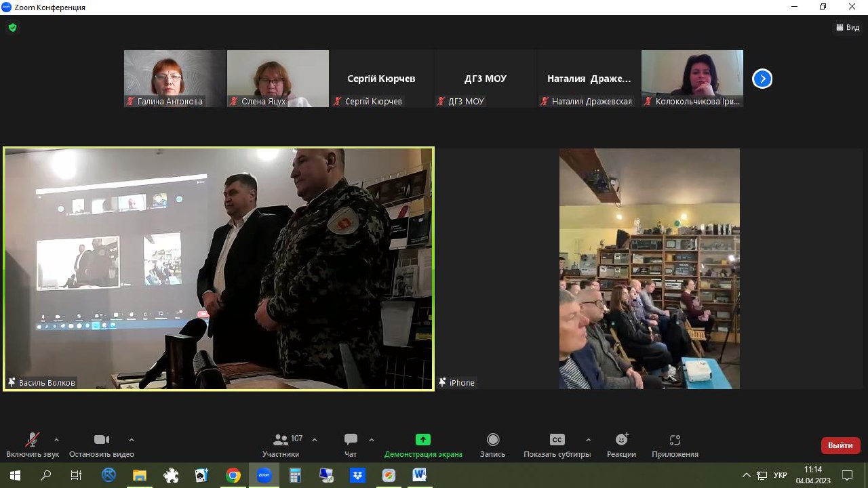Viewport: 868px width, 488px height.
Task: Start recording with the Запись button
Action: click(493, 445)
